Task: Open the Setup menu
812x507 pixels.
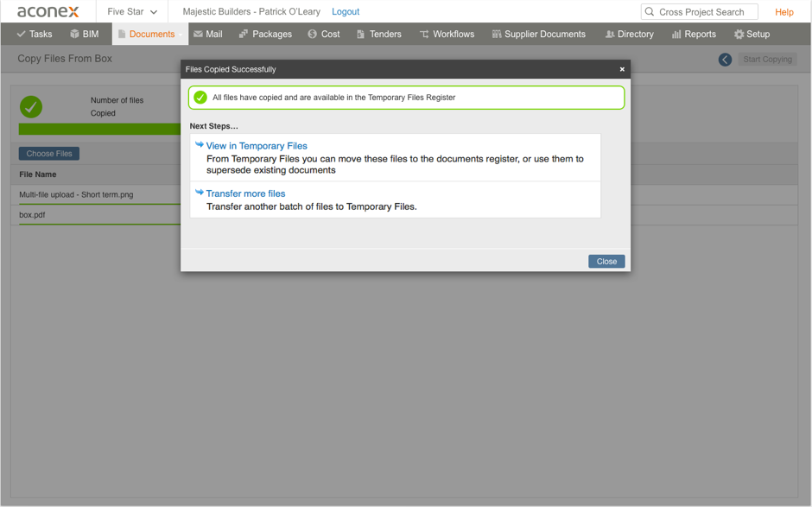Action: [x=752, y=35]
